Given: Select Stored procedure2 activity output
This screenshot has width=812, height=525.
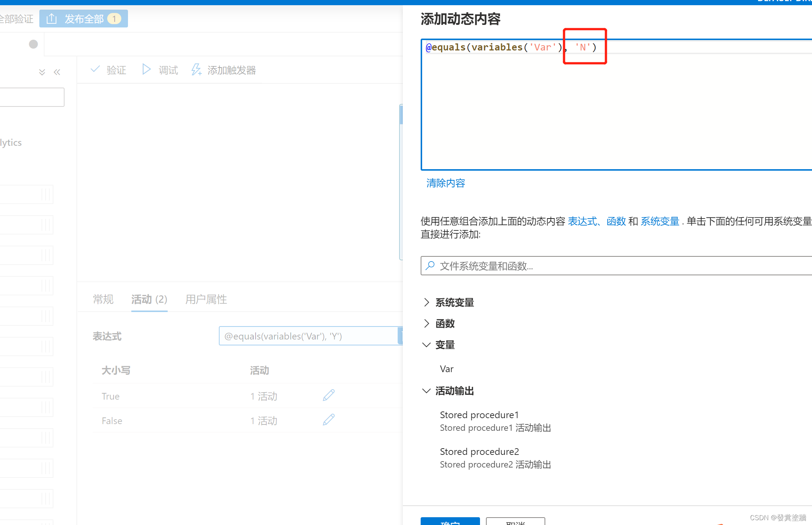Looking at the screenshot, I should tap(495, 457).
